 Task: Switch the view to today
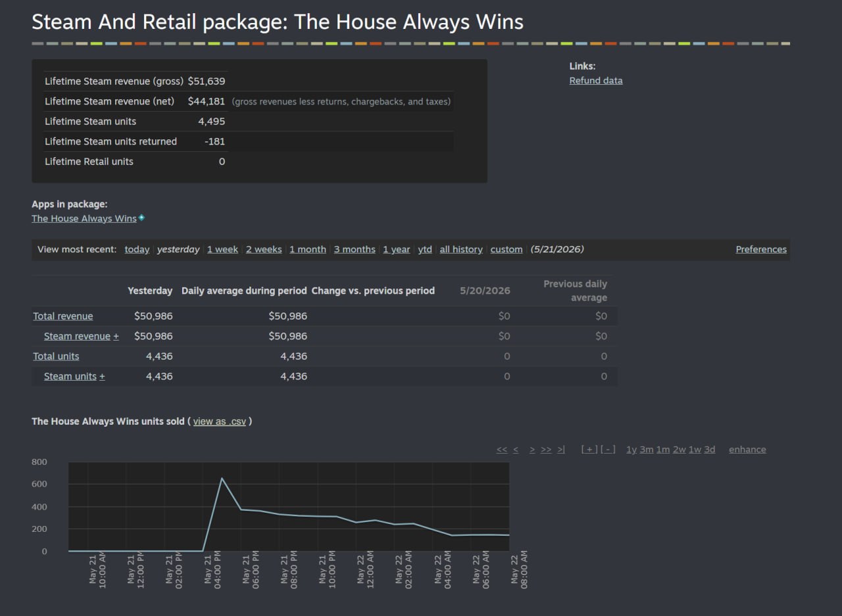point(137,249)
